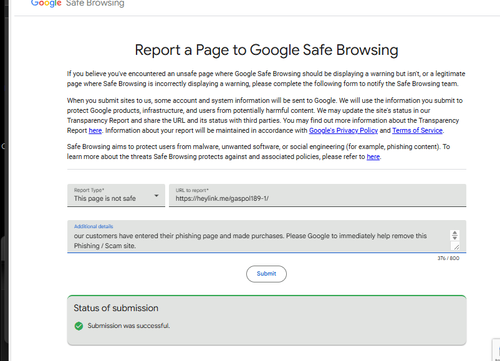
Task: Click the reCAPTCHA badge at the corner
Action: (x=496, y=350)
